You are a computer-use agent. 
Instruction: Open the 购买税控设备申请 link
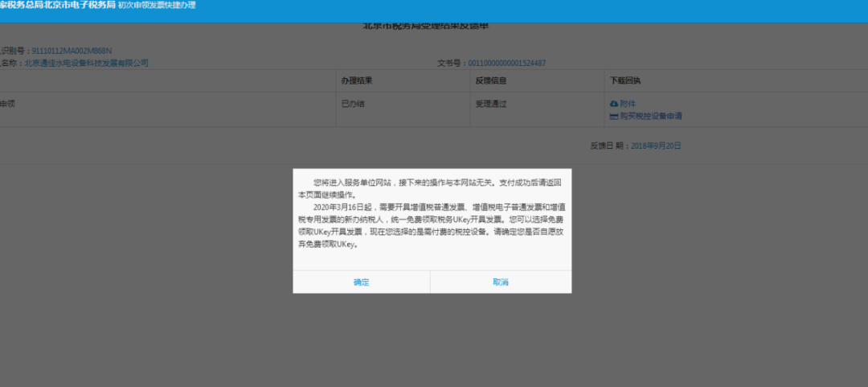pos(650,116)
